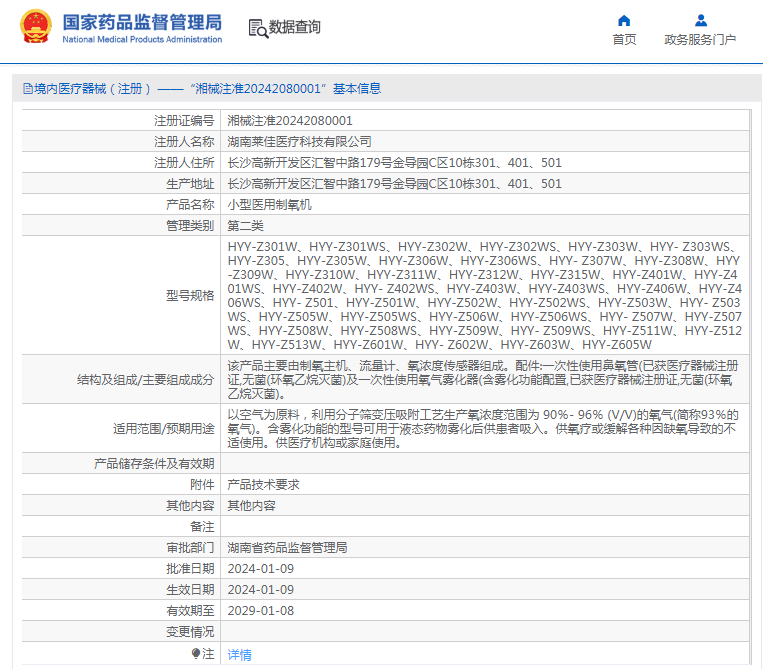Click the 注册人名称 label
The image size is (763, 669).
[x=184, y=142]
